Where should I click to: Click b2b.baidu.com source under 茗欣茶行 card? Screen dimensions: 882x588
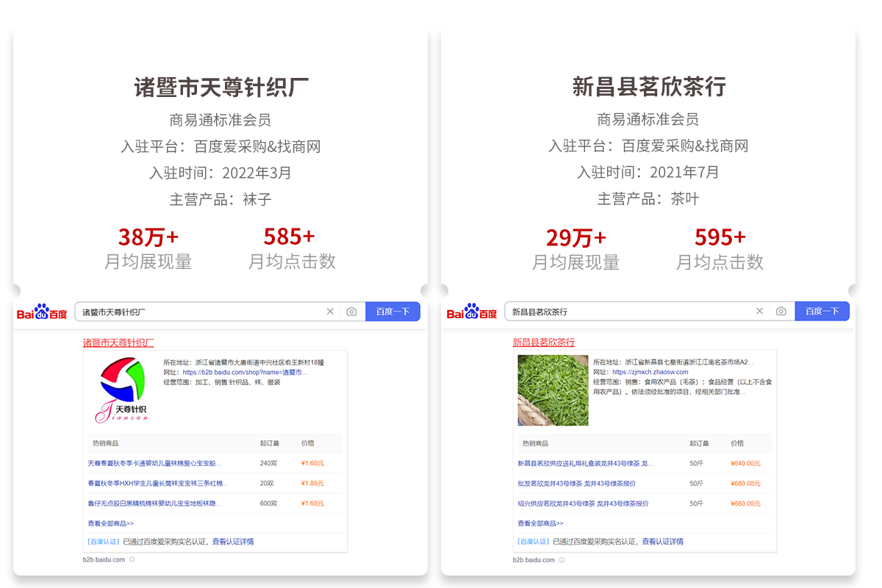[534, 559]
